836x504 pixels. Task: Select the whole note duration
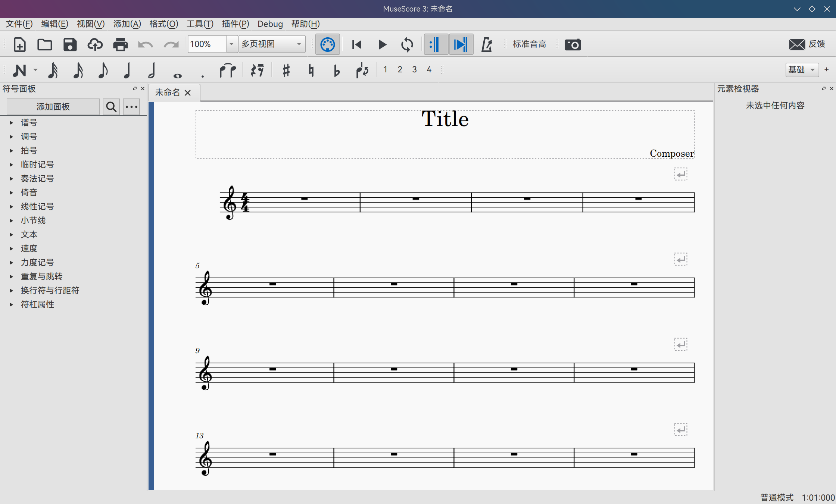(177, 70)
